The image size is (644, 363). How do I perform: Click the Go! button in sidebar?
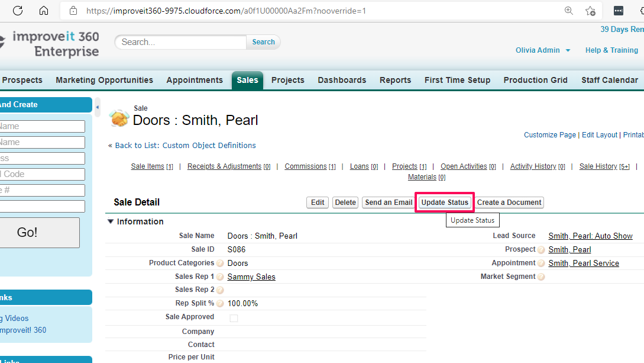(40, 233)
